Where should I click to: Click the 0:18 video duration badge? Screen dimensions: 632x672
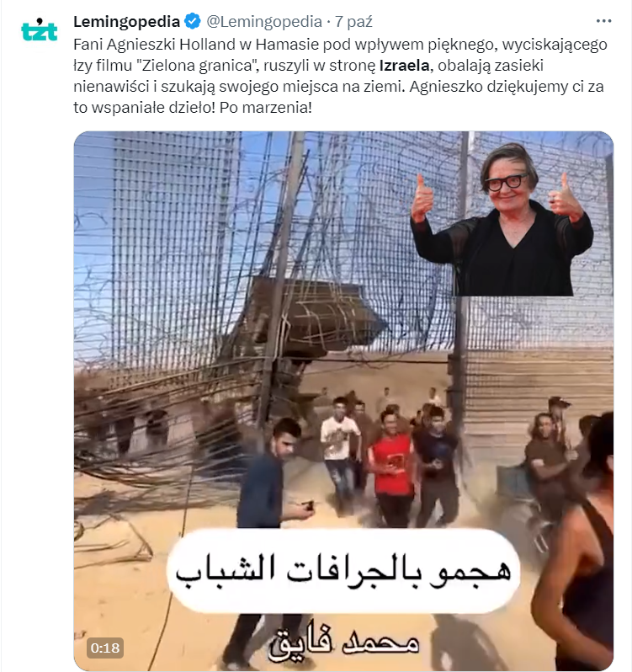click(105, 648)
